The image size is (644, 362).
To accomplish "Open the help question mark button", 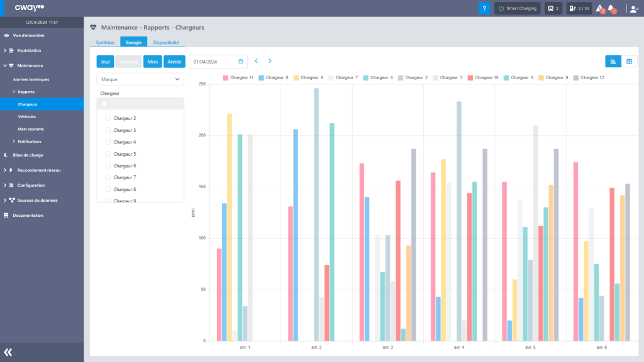I will coord(484,8).
